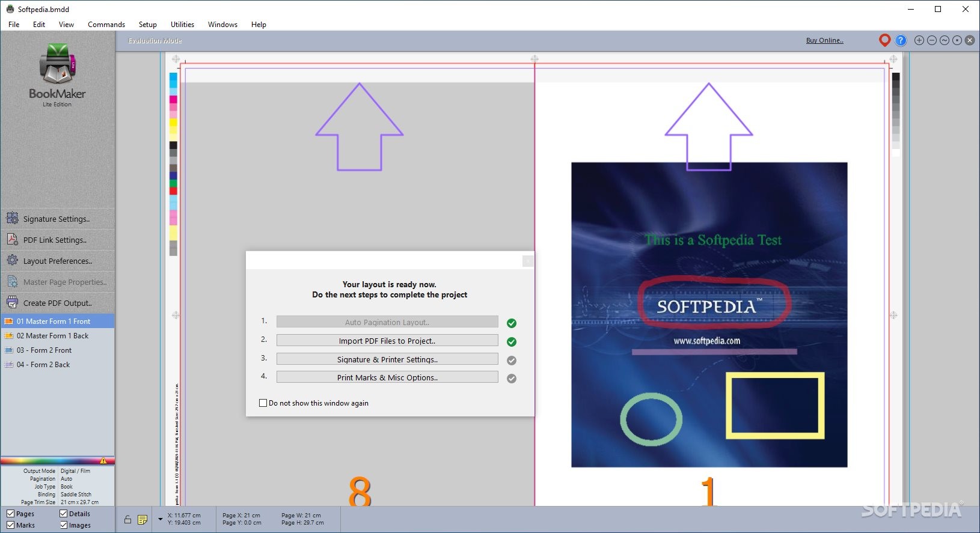Open the blue help question mark icon
The width and height of the screenshot is (980, 533).
[x=901, y=40]
